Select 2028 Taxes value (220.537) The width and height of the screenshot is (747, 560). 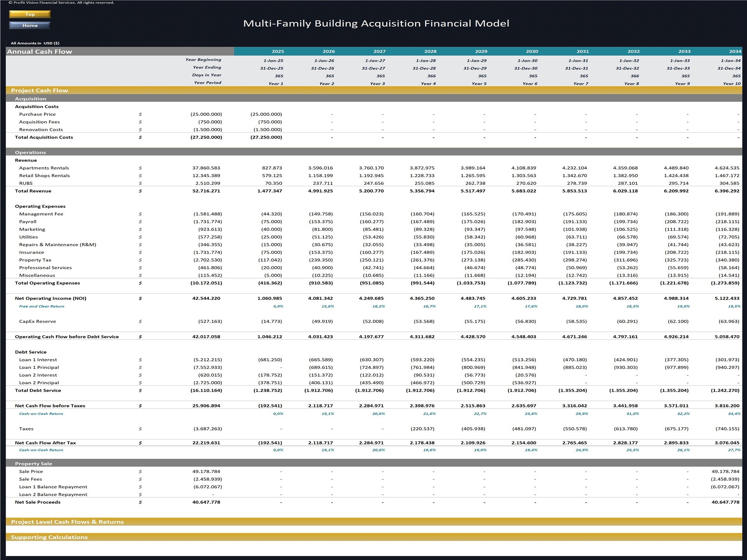click(x=422, y=429)
